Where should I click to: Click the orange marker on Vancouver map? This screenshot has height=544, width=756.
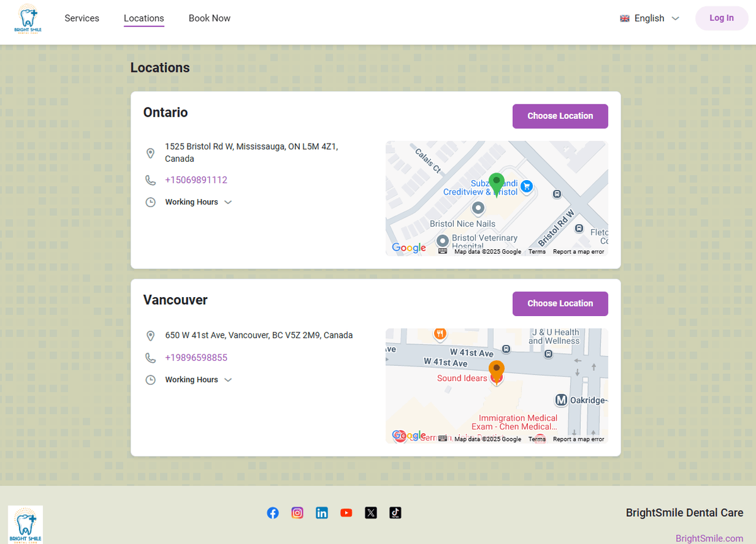(496, 371)
